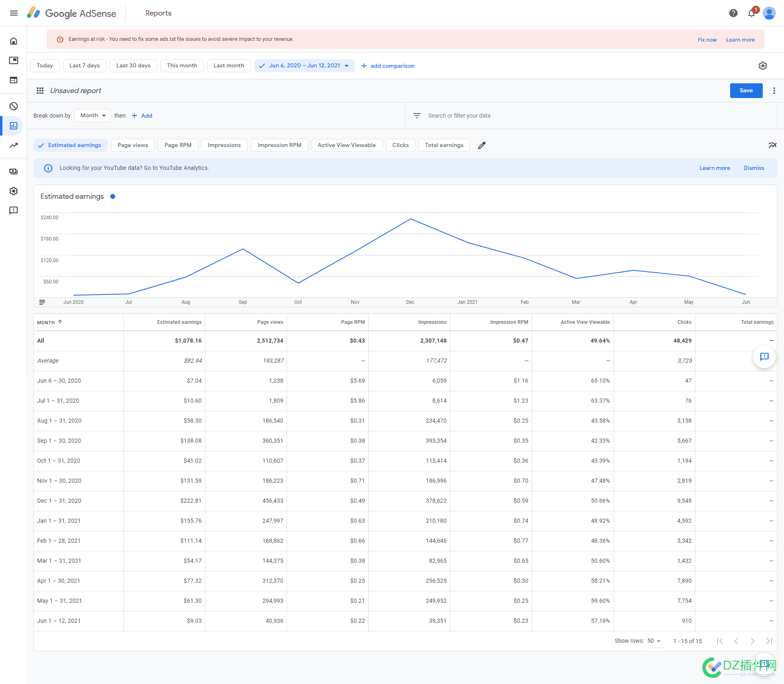This screenshot has width=784, height=684.
Task: Open the Optimization trend sidebar icon
Action: tap(13, 145)
